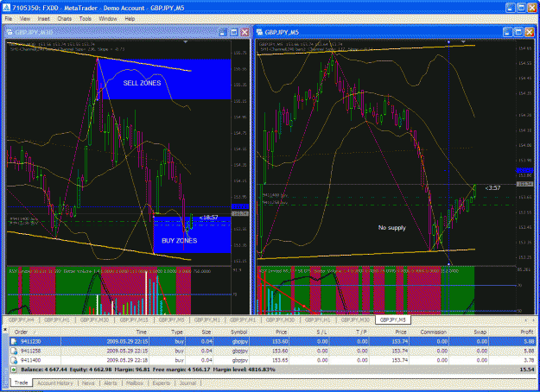
Task: Select order row 9411258
Action: pyautogui.click(x=273, y=351)
